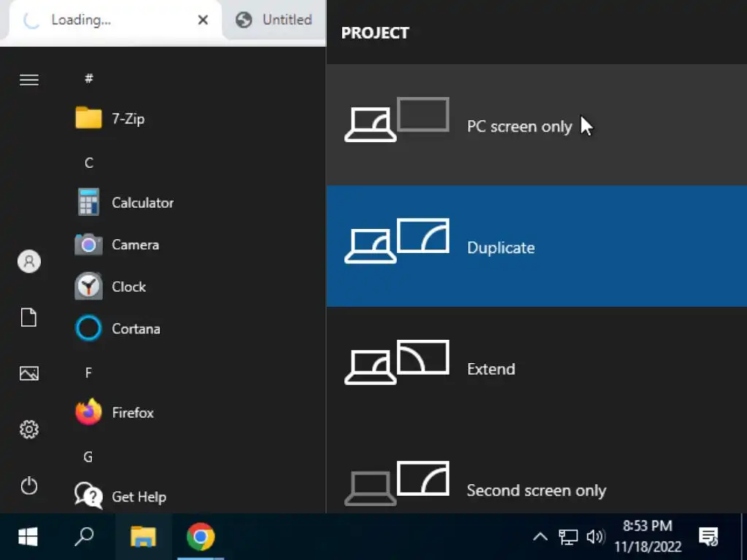Click the C letter group header
Viewport: 747px width, 560px height.
point(89,163)
